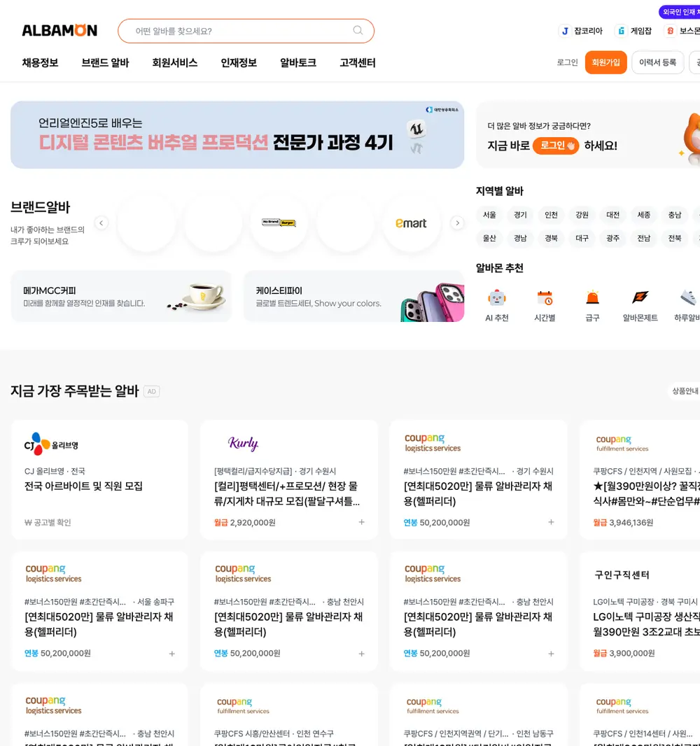Click coupang logo on 서울 송파구 card
The width and height of the screenshot is (700, 746).
coord(53,573)
